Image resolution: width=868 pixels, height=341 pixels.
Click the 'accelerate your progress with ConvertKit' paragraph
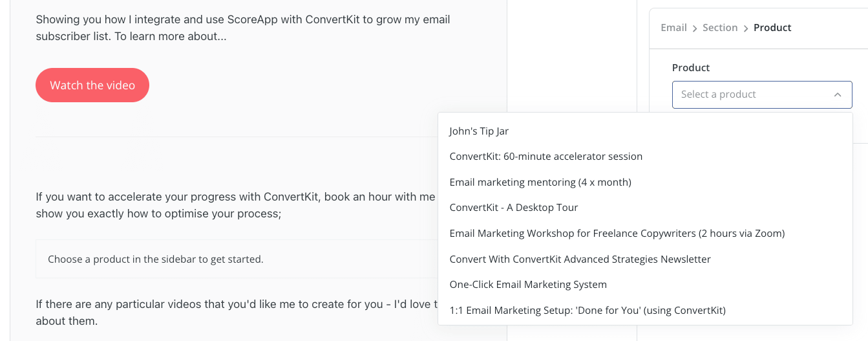pyautogui.click(x=237, y=204)
